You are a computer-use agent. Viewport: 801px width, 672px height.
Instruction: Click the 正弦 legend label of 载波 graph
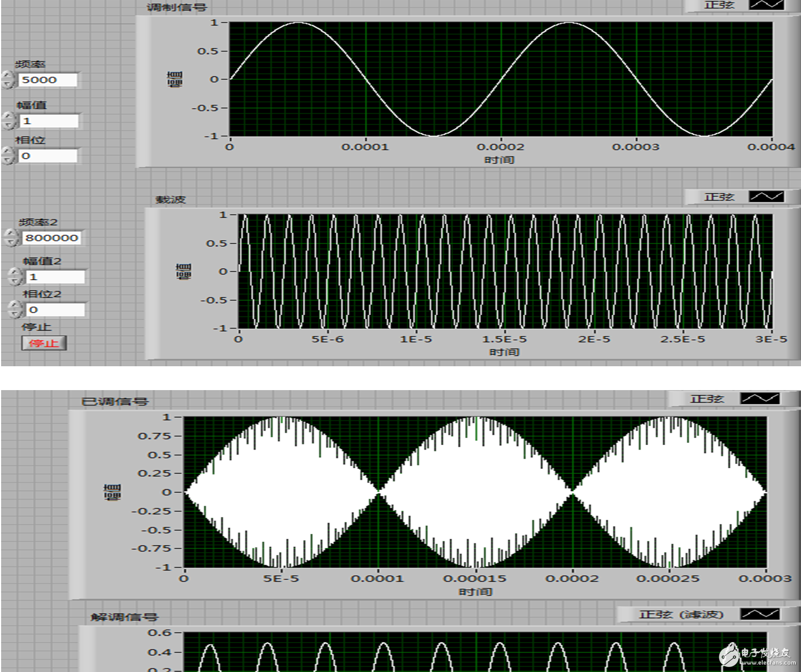[719, 197]
